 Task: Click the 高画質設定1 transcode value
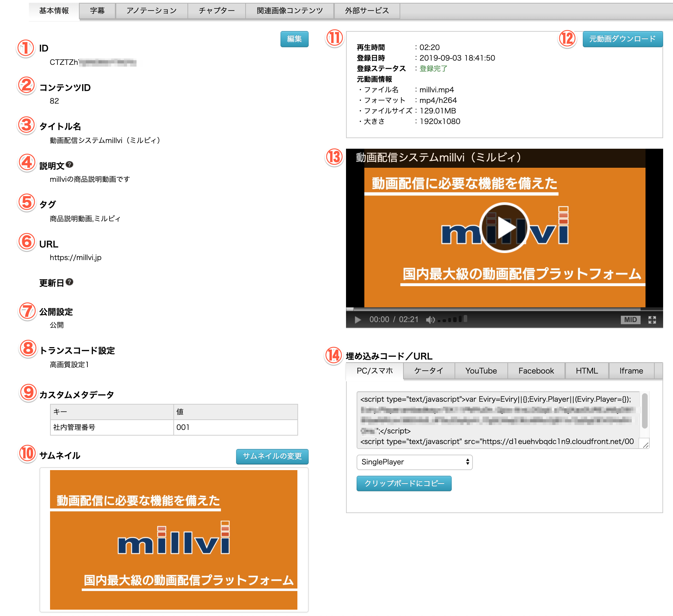69,364
